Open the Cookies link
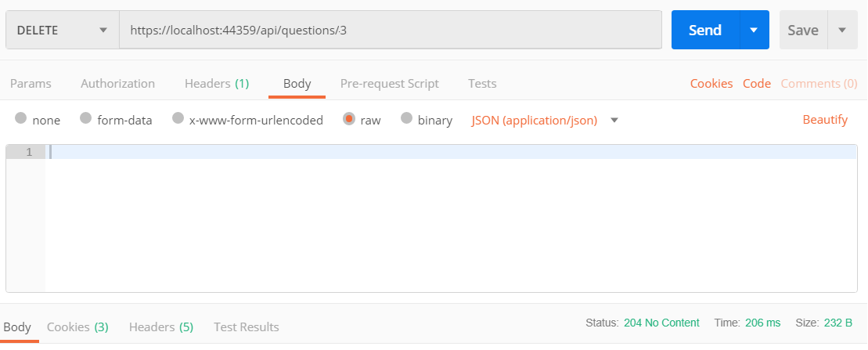Viewport: 868px width, 350px height. tap(711, 84)
